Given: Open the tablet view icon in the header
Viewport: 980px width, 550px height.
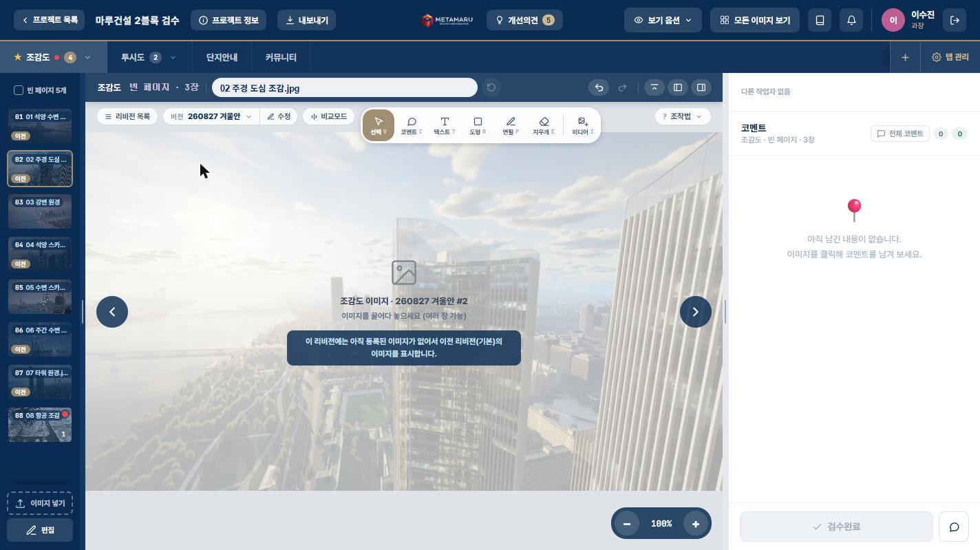Looking at the screenshot, I should click(x=820, y=20).
